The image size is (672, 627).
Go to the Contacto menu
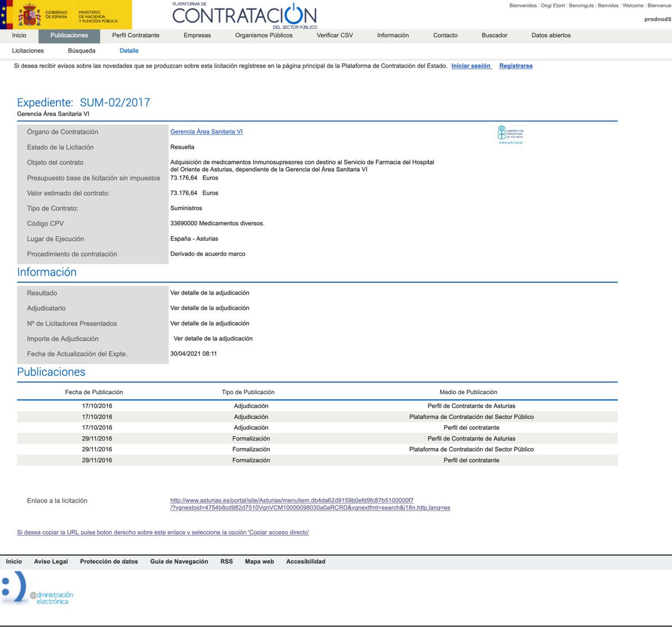445,35
